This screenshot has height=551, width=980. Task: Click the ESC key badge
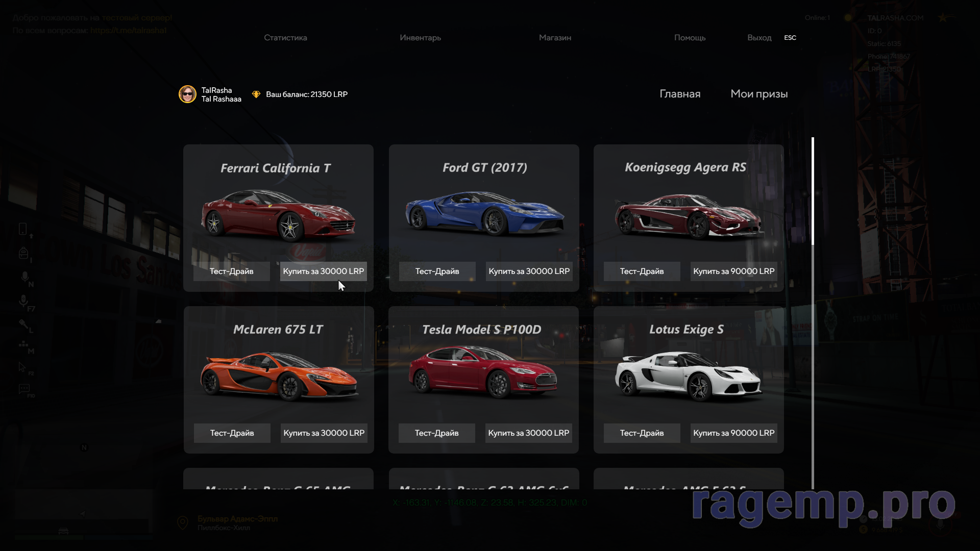click(x=790, y=38)
